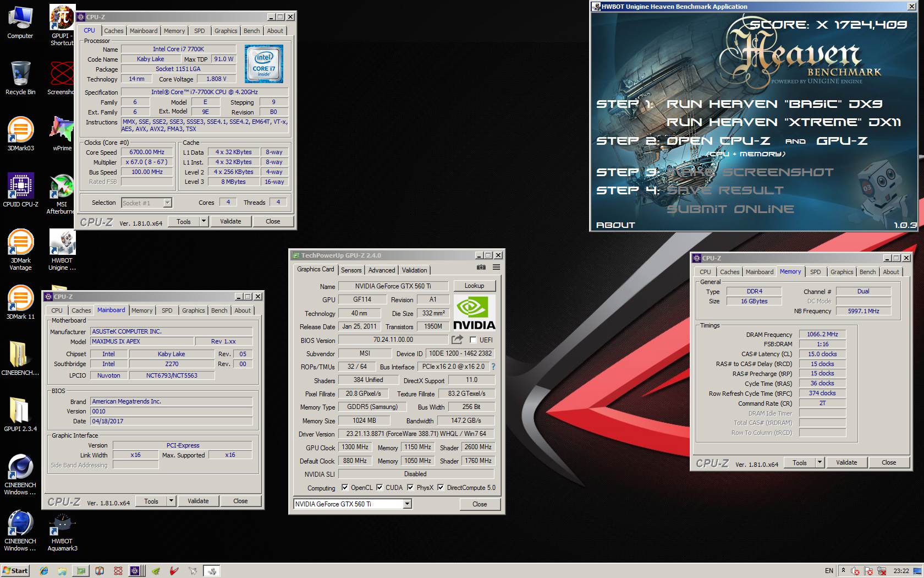Switch to Sensors tab in GPU-Z
This screenshot has height=578, width=924.
tap(351, 270)
